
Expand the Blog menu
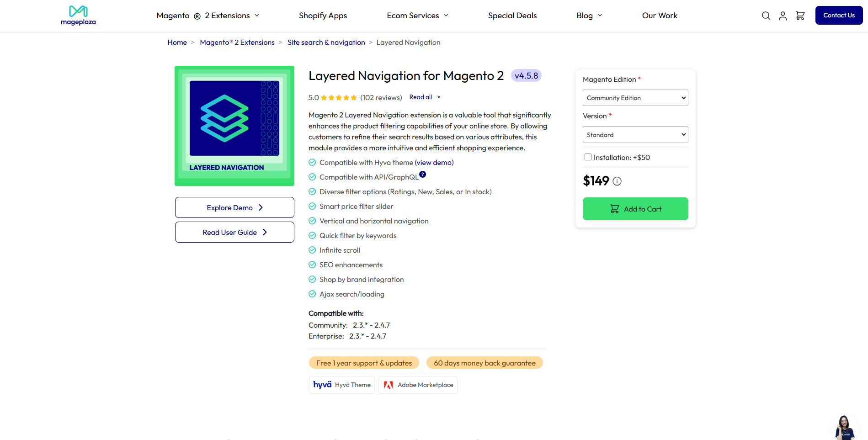pyautogui.click(x=589, y=16)
